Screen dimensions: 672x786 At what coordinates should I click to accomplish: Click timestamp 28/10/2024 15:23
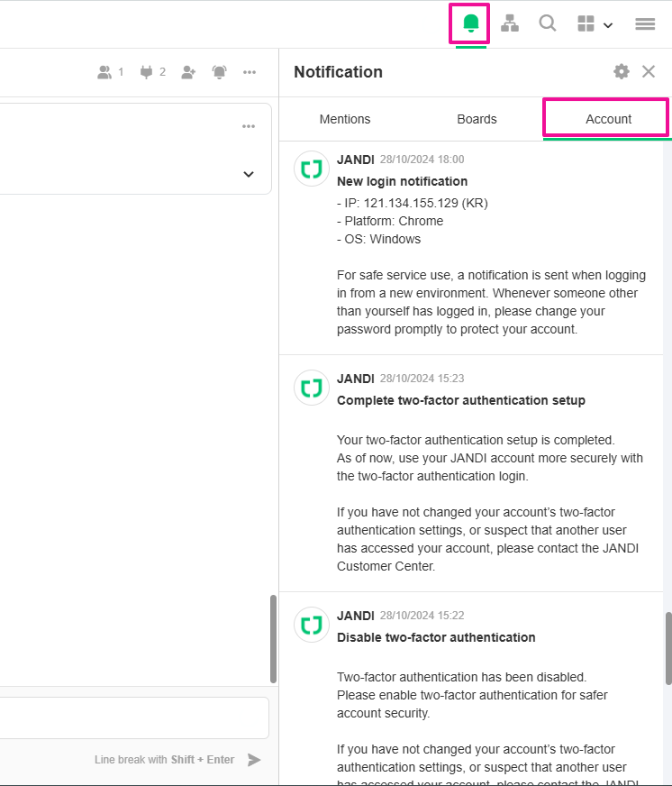422,379
